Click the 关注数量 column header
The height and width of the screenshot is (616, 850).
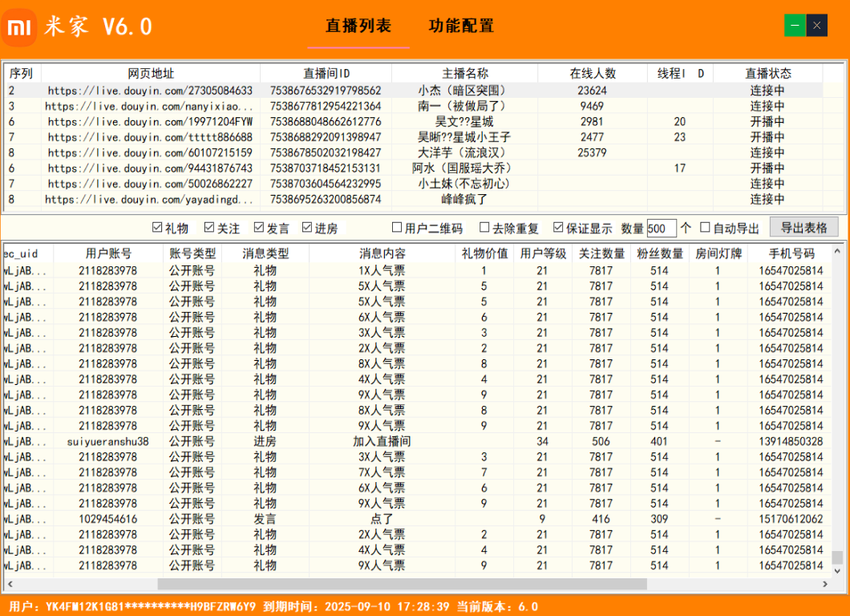click(x=601, y=253)
